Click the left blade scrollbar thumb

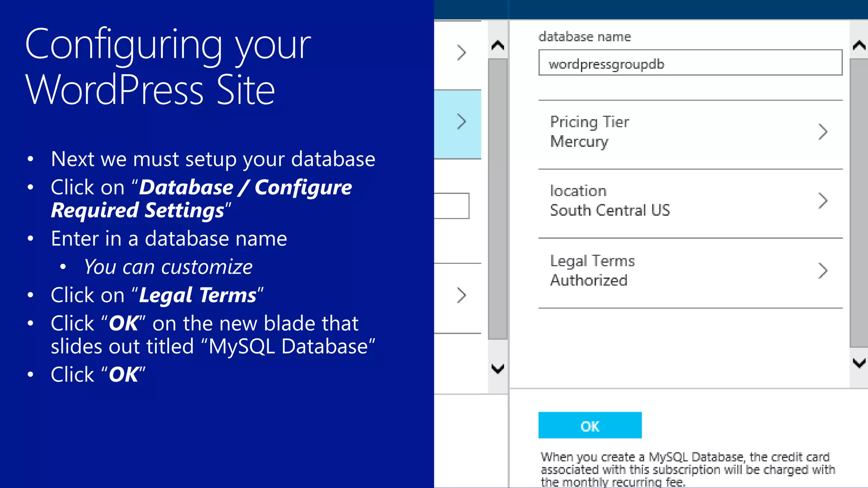[x=498, y=199]
